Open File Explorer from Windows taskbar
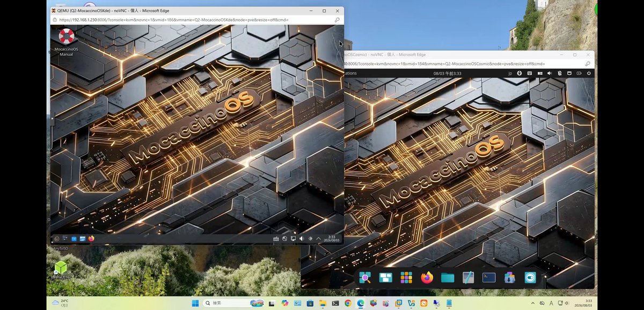 [x=323, y=303]
